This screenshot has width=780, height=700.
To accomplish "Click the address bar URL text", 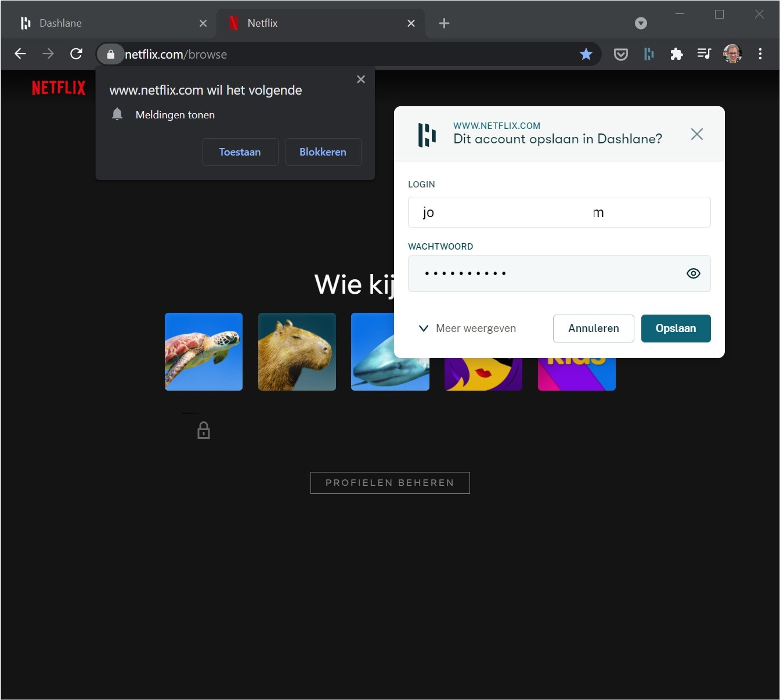I will click(x=176, y=55).
